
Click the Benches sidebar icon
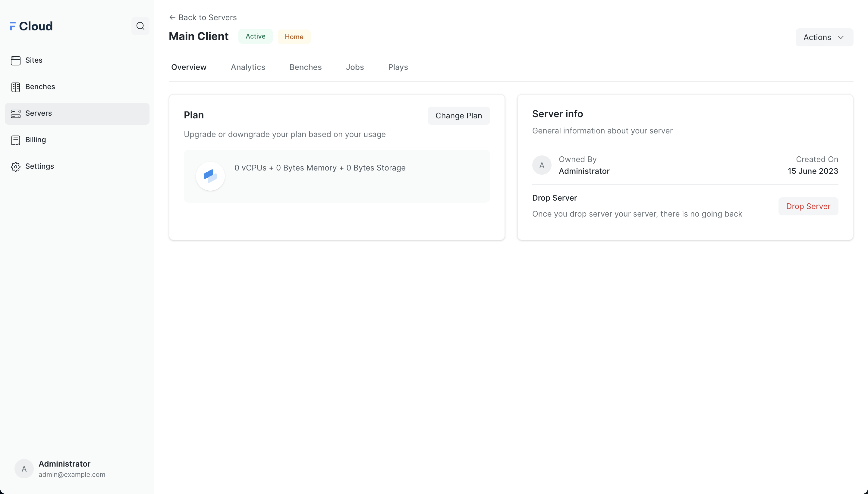[15, 86]
